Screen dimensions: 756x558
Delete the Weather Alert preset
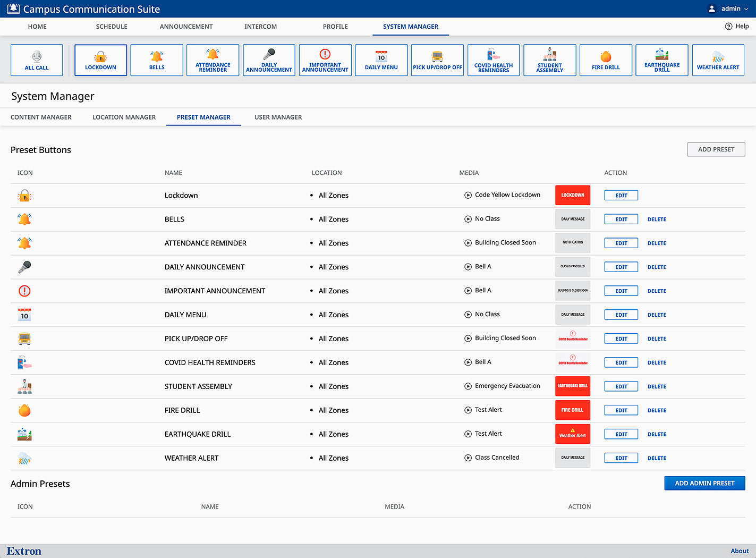pyautogui.click(x=657, y=458)
